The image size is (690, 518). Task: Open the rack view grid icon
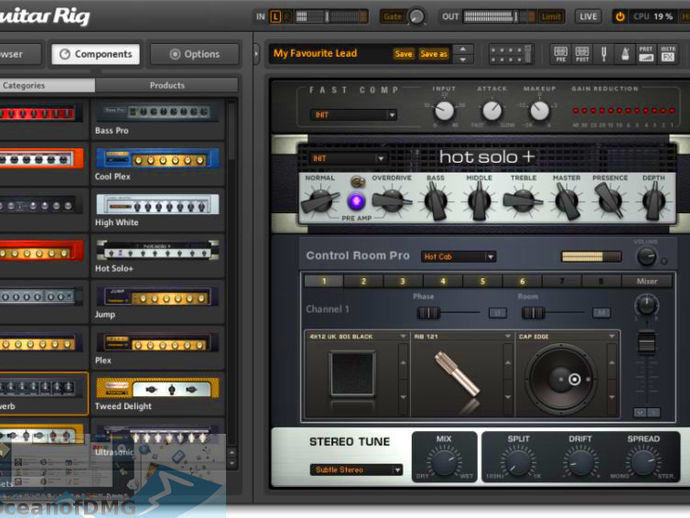(x=510, y=54)
